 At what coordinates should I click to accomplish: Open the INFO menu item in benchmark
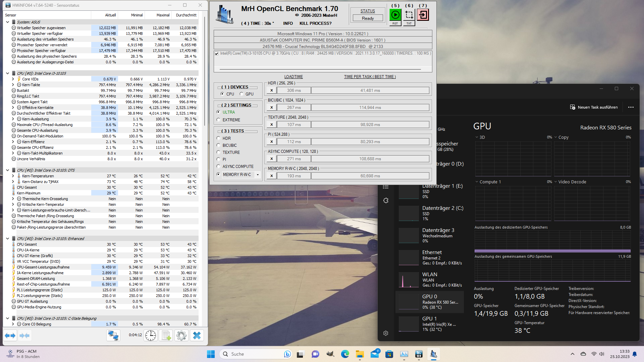pos(288,23)
